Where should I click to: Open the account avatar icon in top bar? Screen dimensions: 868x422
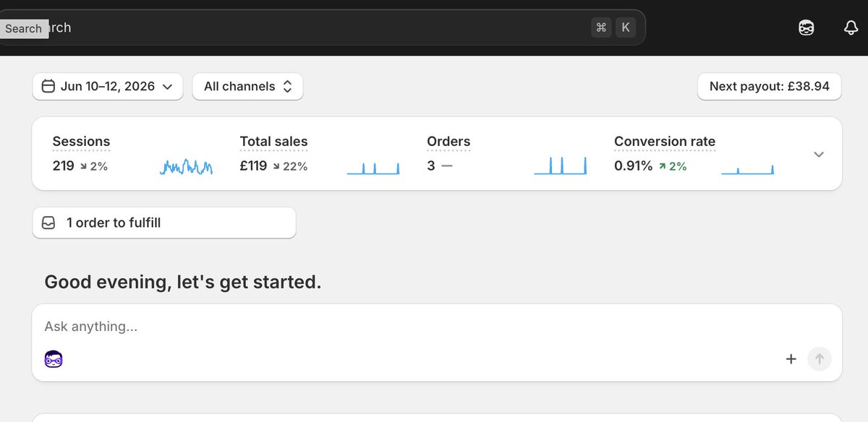pos(807,27)
